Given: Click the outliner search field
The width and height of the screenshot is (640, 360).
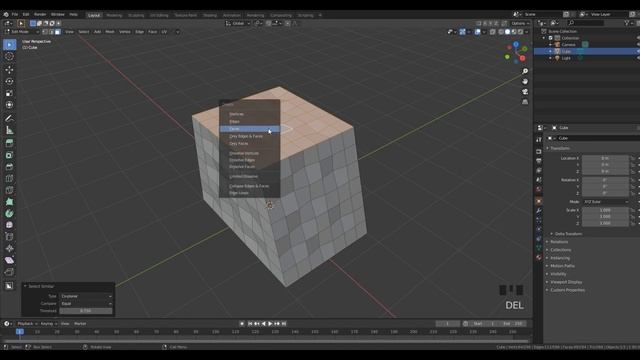Looking at the screenshot, I should tap(585, 23).
